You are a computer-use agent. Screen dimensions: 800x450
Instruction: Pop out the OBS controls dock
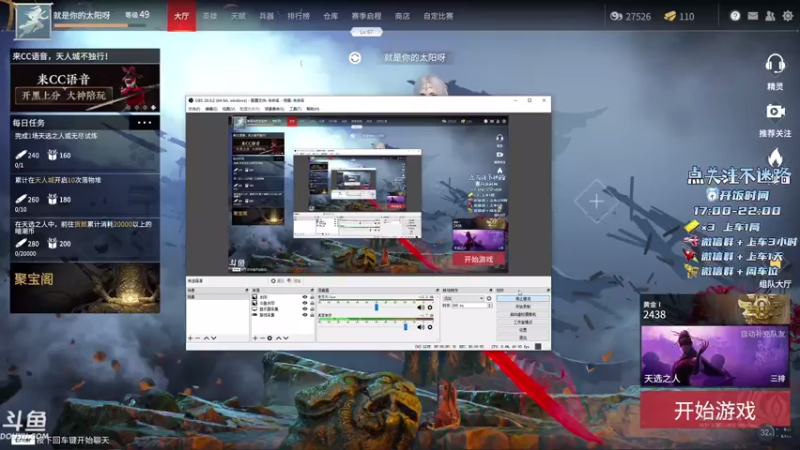pos(548,290)
